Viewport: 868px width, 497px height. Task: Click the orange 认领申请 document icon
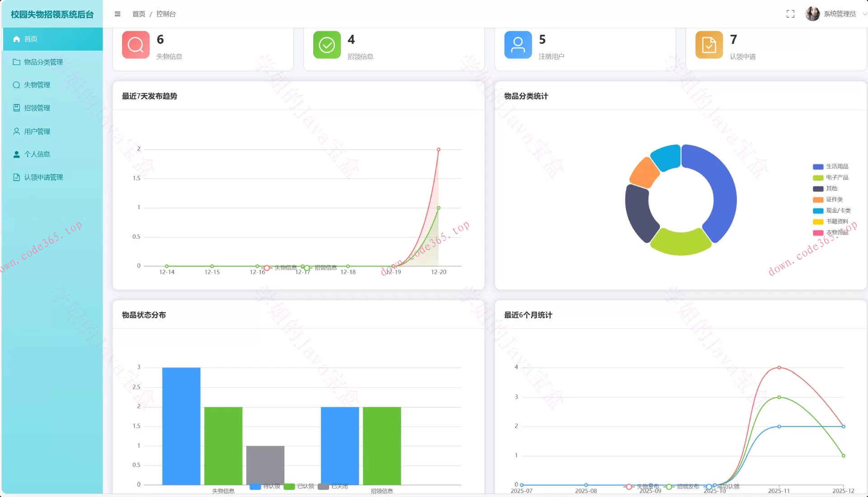tap(709, 45)
